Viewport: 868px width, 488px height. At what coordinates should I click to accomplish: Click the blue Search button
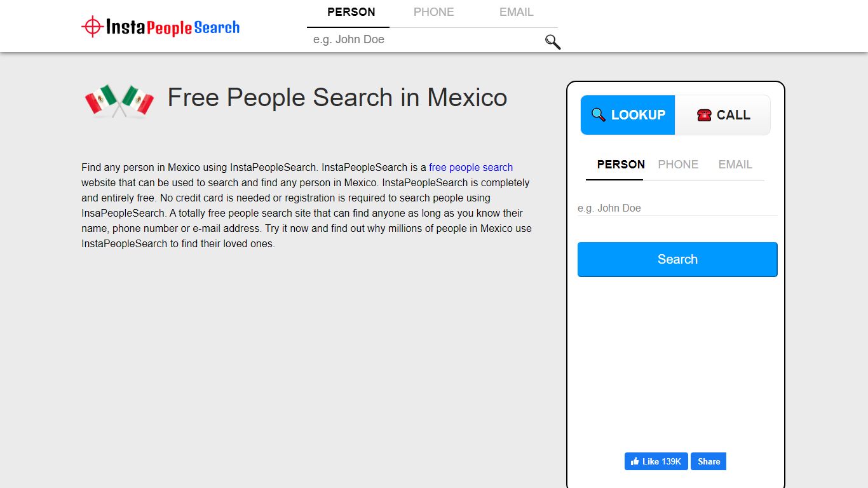pos(677,259)
